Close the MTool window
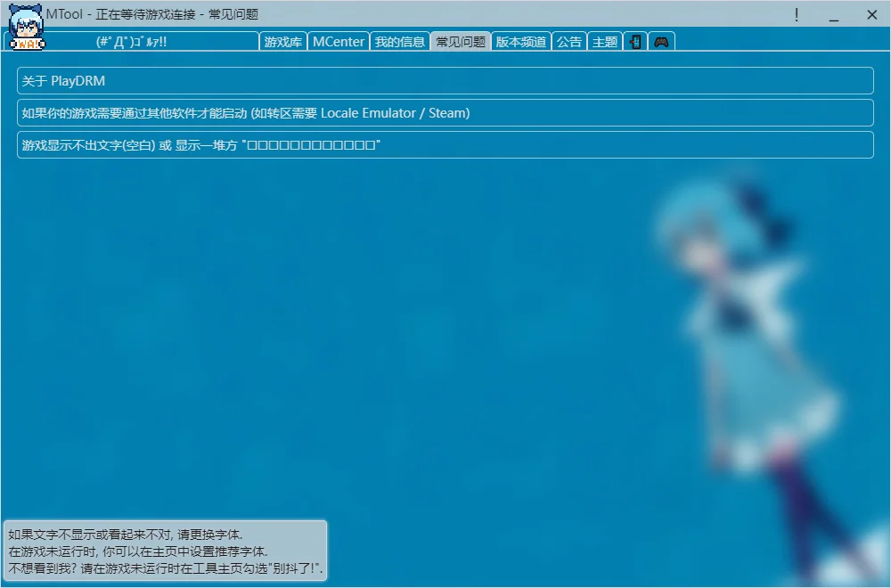 [x=871, y=15]
